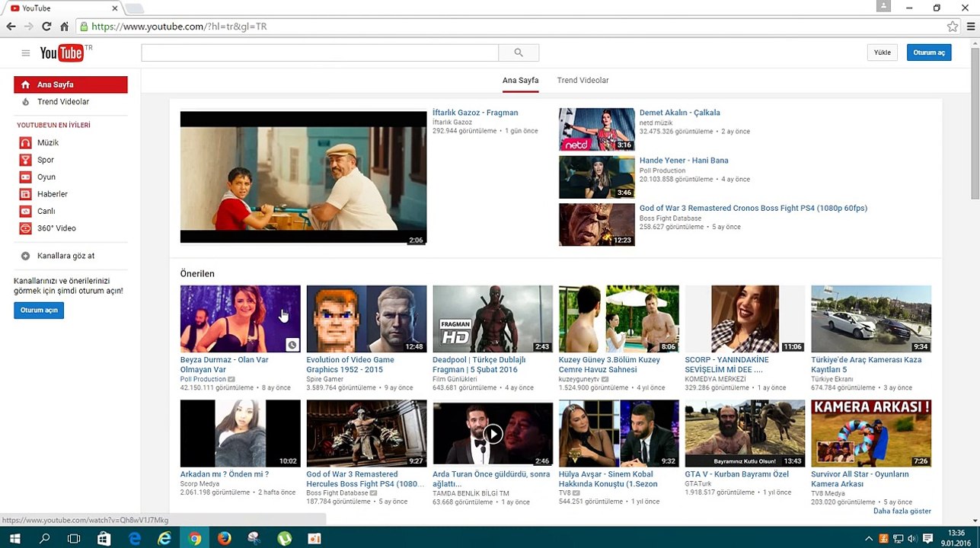The height and width of the screenshot is (548, 980).
Task: Click the Yükle upload button
Action: [x=882, y=53]
